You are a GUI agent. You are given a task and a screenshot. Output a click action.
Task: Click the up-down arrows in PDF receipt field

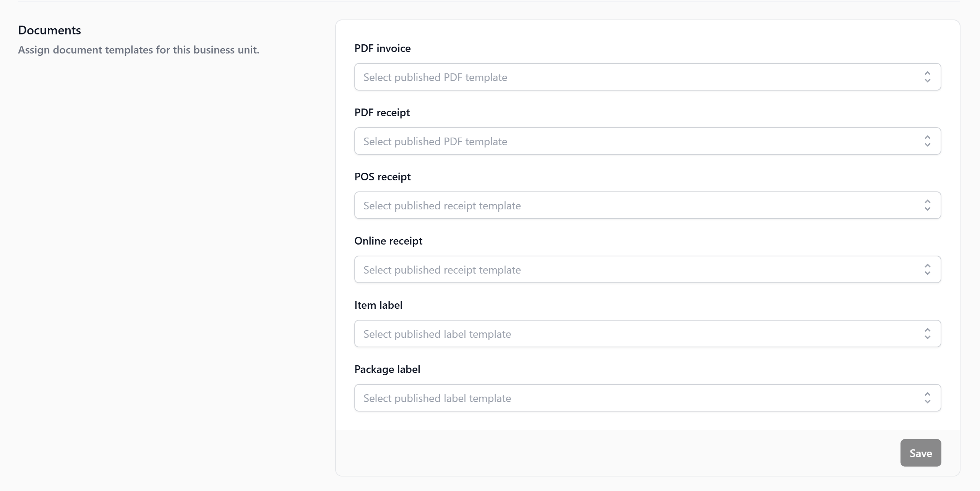[x=927, y=141]
